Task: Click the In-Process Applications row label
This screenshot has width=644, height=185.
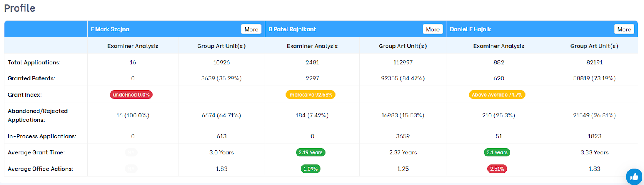Action: click(42, 136)
